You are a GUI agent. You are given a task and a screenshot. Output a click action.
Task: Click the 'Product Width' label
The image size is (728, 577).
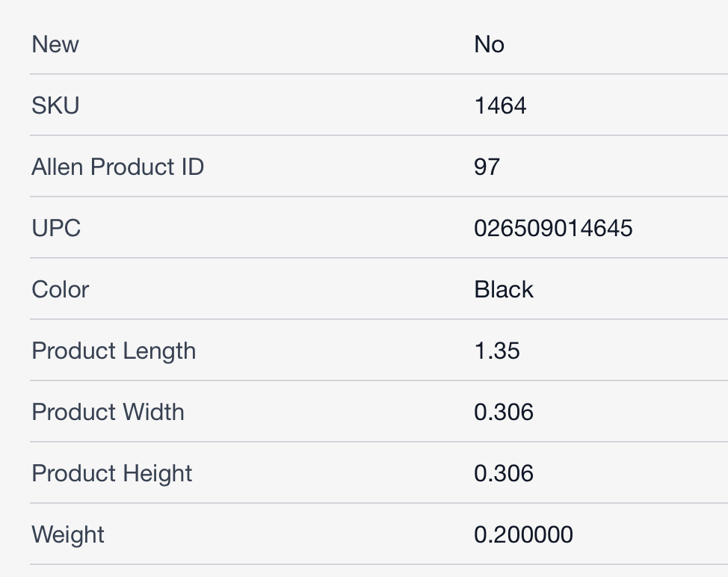[108, 412]
